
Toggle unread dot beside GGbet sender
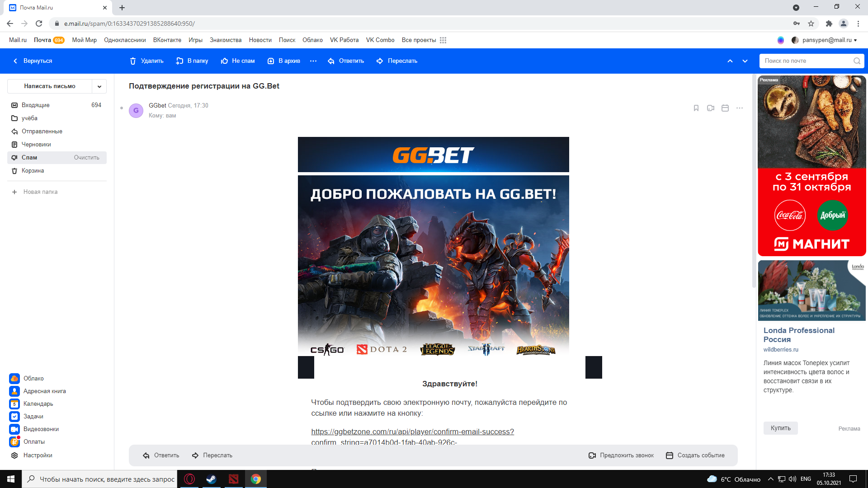coord(122,108)
